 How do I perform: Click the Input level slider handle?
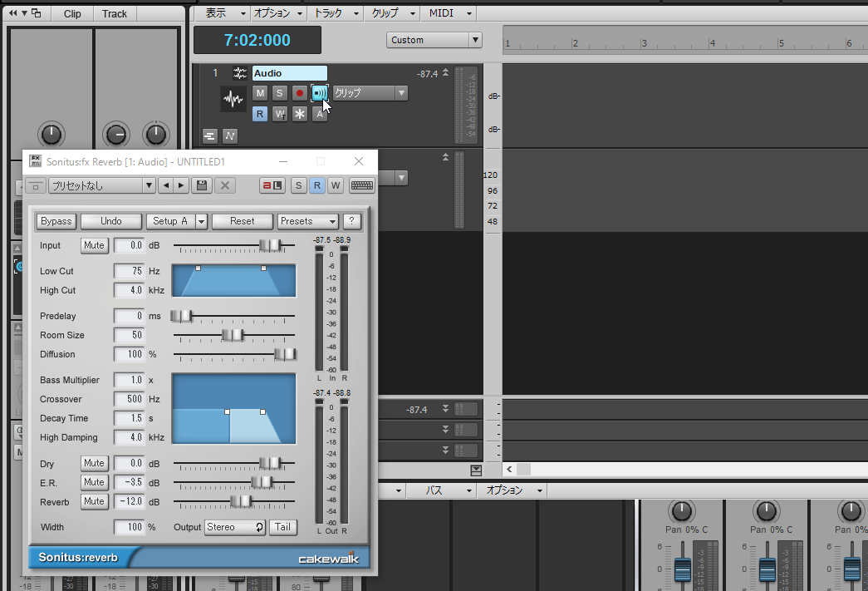tap(270, 245)
